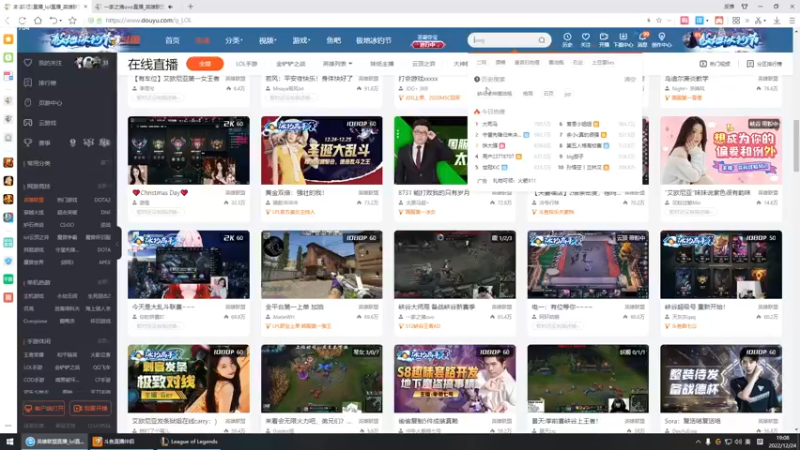Click the 热门视频 icon link
Image resolution: width=800 pixels, height=450 pixels.
pos(715,64)
